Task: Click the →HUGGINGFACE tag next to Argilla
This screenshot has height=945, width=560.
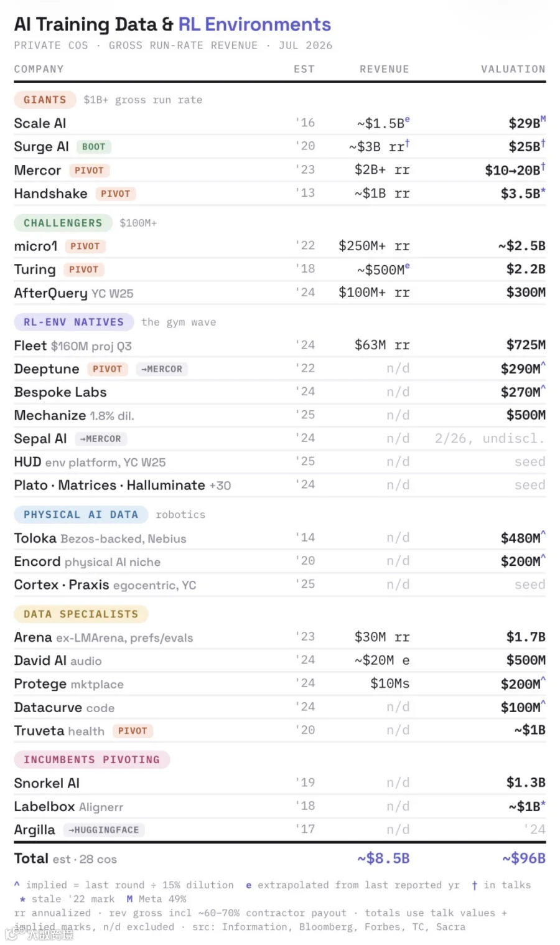Action: point(104,830)
